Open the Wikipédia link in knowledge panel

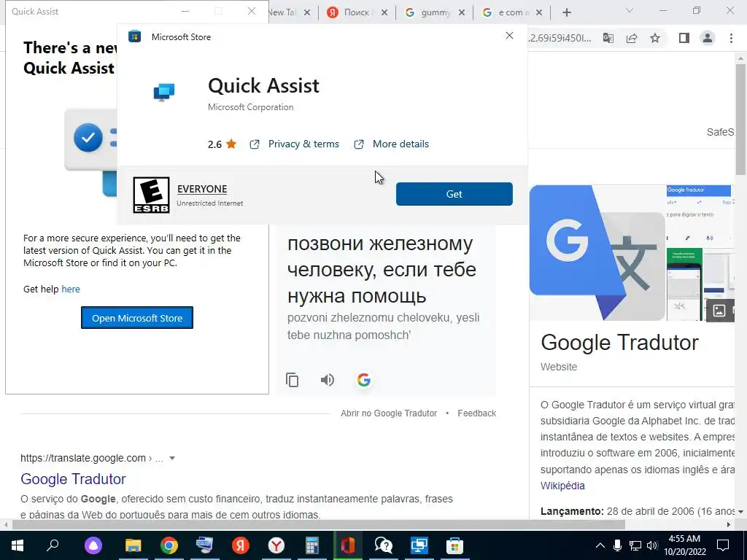(x=562, y=486)
